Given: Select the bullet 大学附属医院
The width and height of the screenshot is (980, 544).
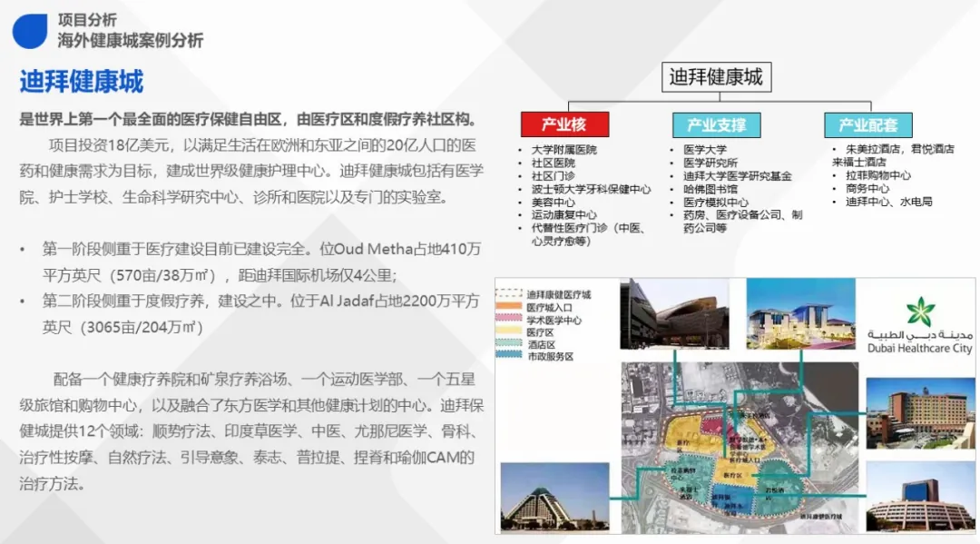Looking at the screenshot, I should 563,150.
